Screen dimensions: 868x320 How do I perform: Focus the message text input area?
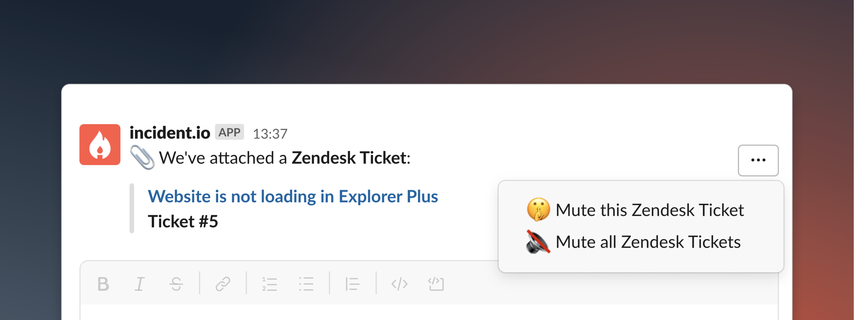[429, 312]
